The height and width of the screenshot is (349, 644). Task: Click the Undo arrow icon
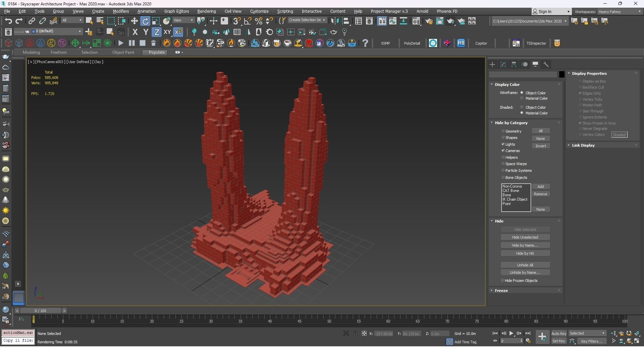pos(8,21)
